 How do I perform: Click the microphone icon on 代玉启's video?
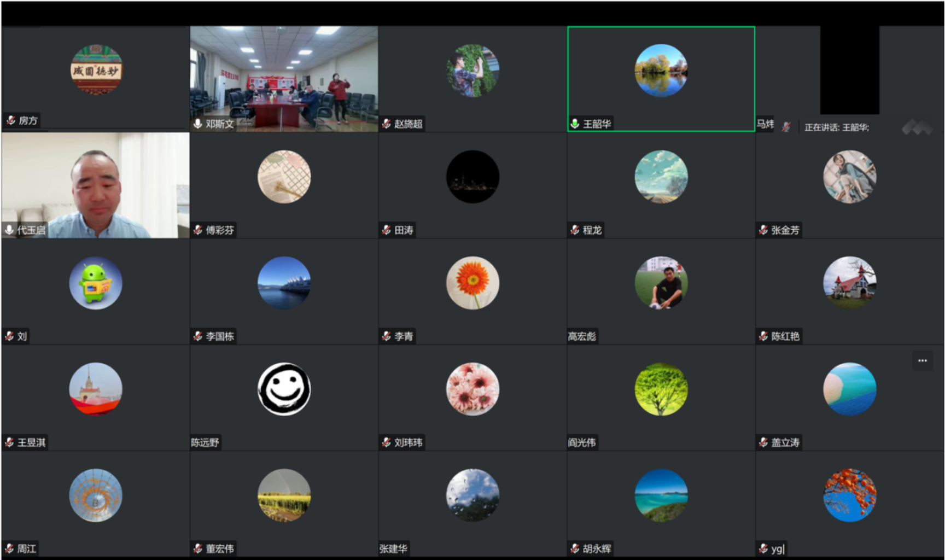point(9,230)
